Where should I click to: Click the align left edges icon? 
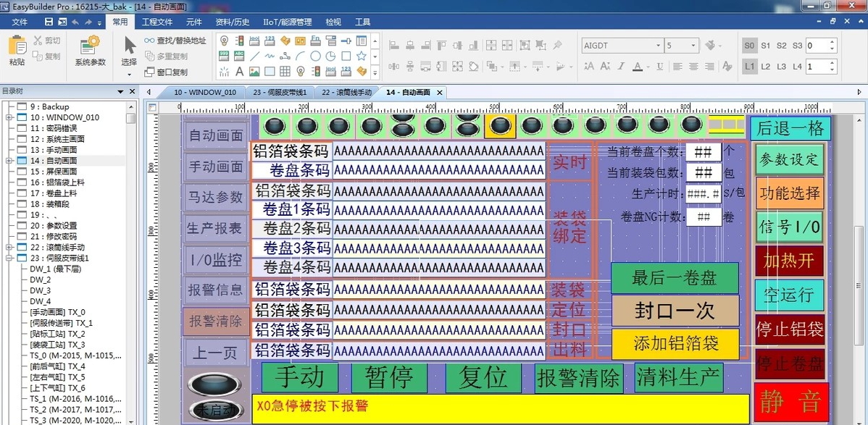point(394,46)
